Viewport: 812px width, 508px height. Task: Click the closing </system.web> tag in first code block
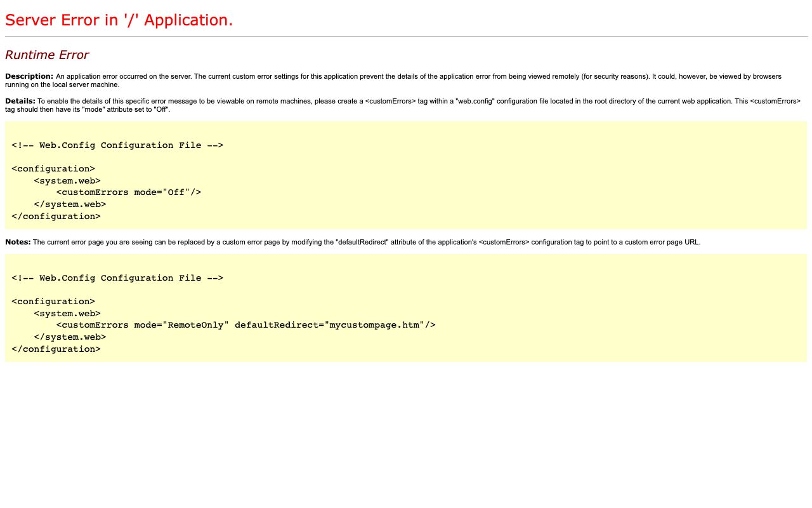(70, 204)
